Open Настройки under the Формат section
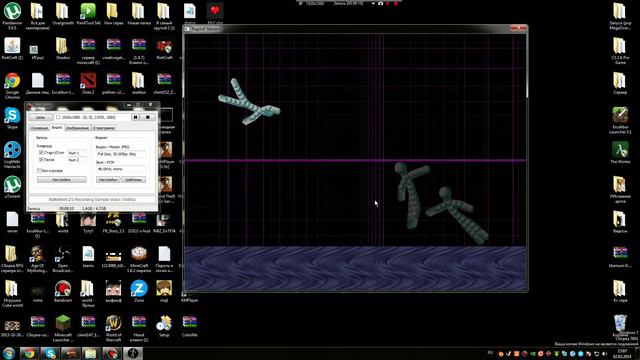This screenshot has height=360, width=640. pos(108,180)
